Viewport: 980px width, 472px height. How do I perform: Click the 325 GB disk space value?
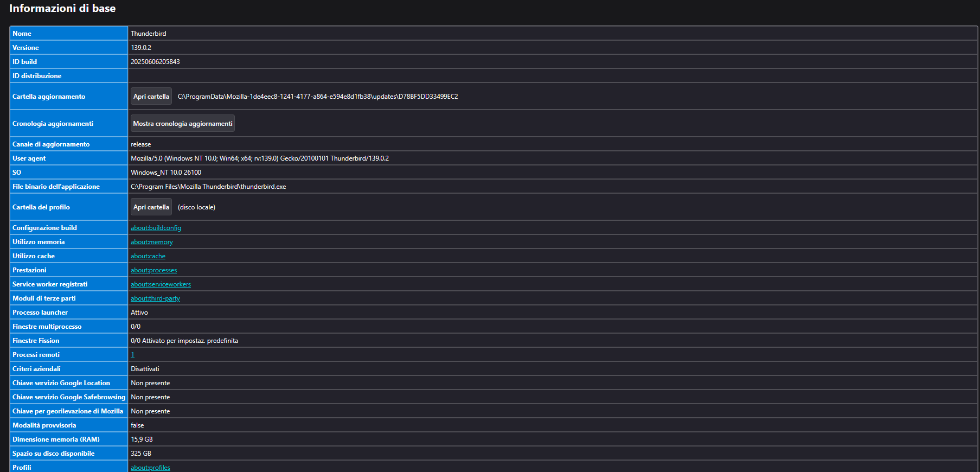click(141, 454)
